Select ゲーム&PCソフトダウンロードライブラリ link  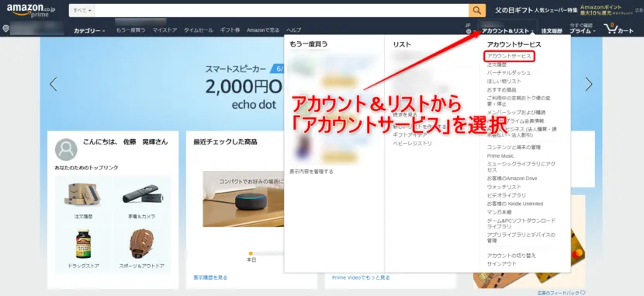(x=521, y=224)
